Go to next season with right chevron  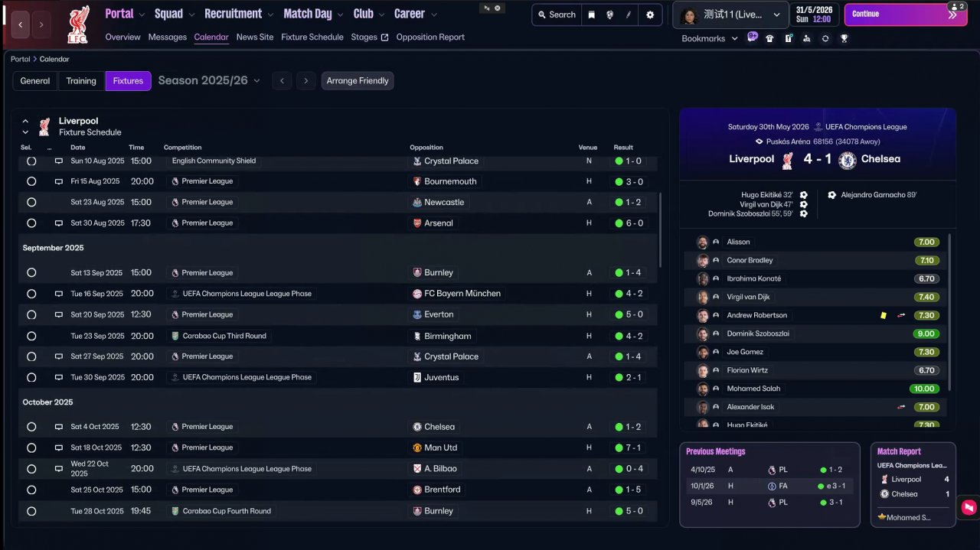306,81
